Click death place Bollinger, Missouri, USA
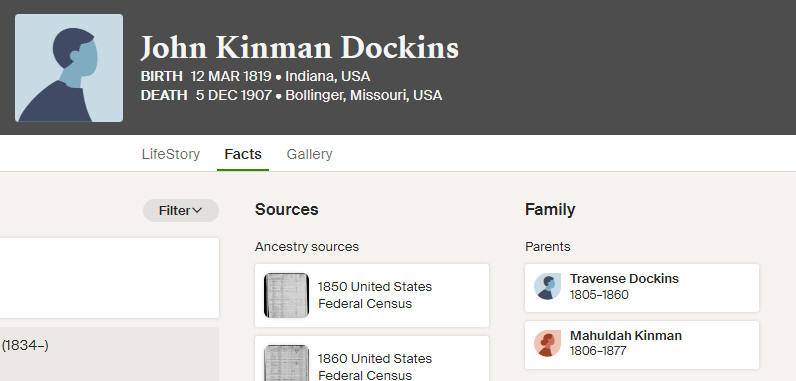The width and height of the screenshot is (796, 381). [x=363, y=95]
